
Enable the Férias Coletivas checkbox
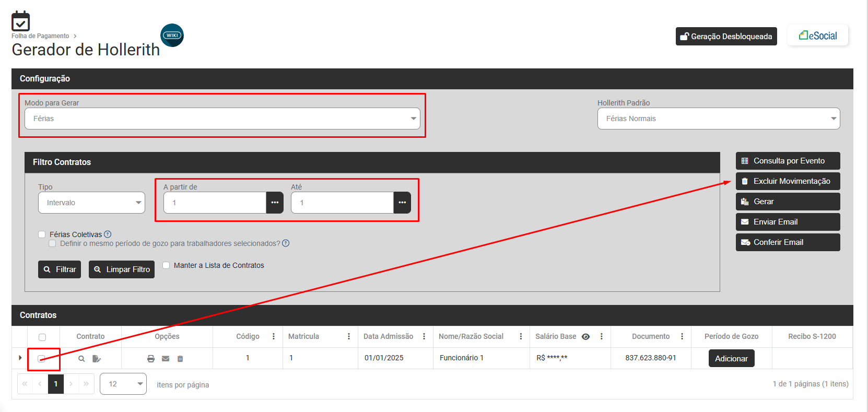click(42, 234)
